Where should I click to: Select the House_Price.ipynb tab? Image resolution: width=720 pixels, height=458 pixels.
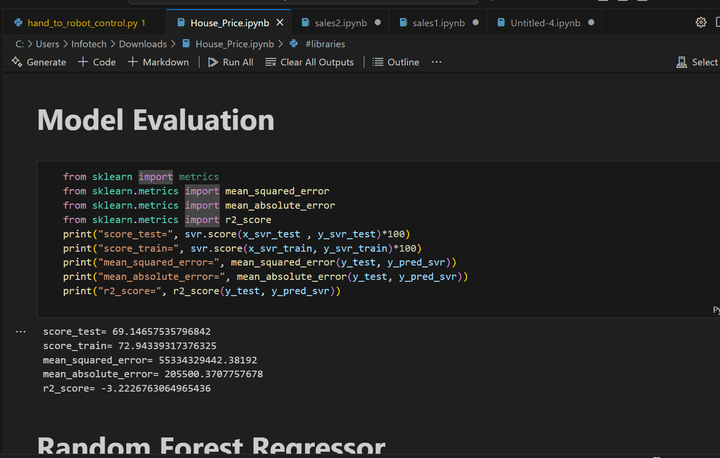(229, 23)
